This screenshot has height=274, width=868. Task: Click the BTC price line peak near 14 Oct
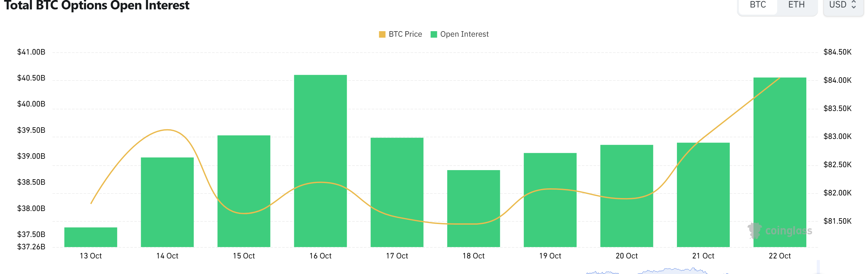click(167, 130)
